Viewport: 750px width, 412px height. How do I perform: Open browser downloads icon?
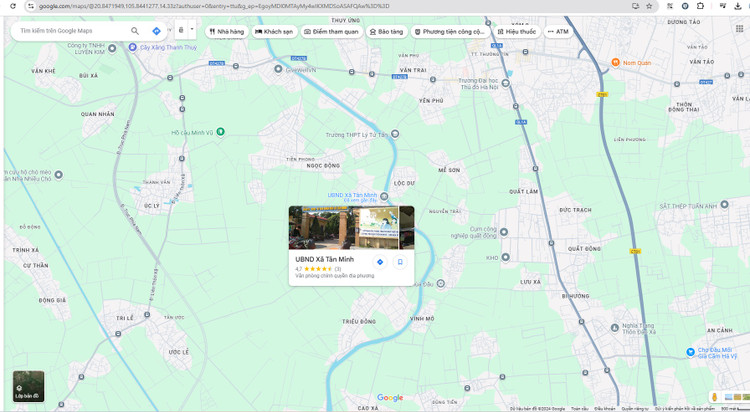(x=738, y=6)
